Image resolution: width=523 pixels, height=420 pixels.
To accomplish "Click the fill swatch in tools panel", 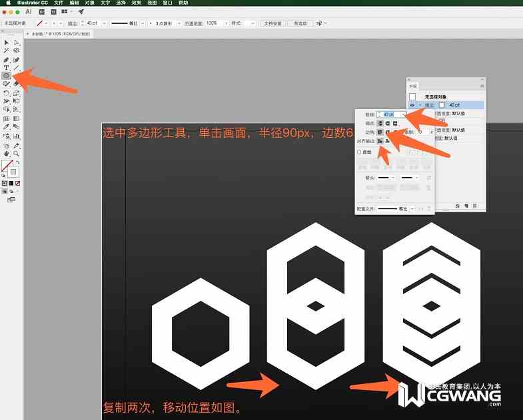I will pos(7,166).
